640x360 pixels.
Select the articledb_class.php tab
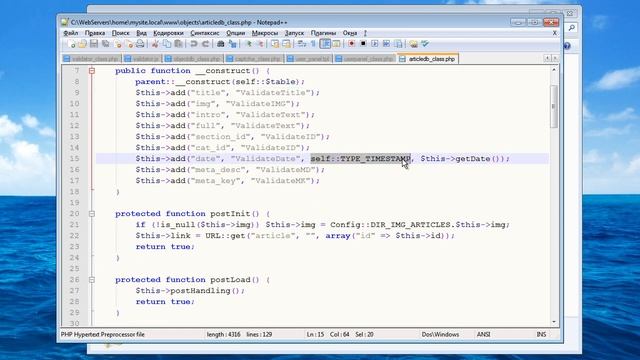428,59
